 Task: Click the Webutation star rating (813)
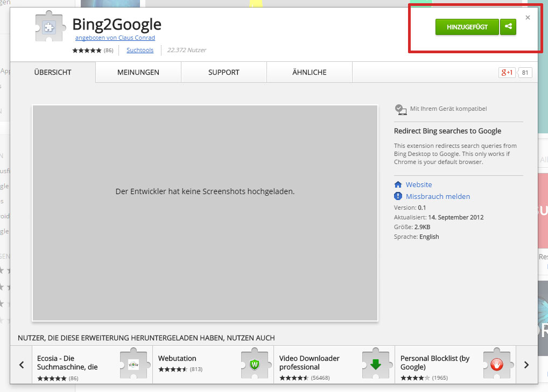180,369
